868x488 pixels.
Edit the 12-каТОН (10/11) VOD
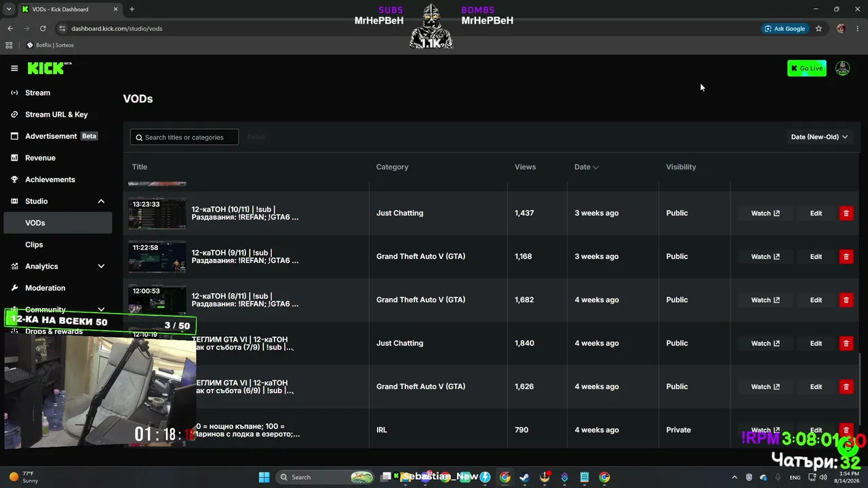pos(816,213)
